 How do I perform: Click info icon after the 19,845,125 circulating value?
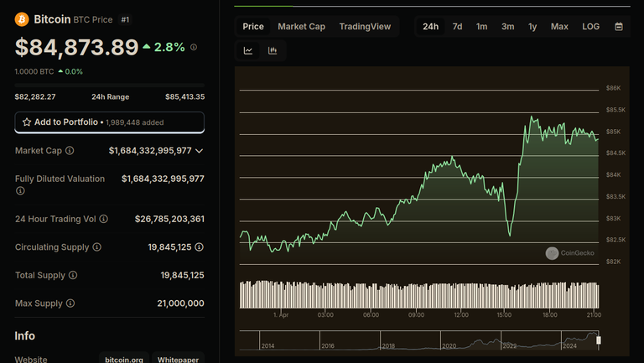[x=200, y=247]
